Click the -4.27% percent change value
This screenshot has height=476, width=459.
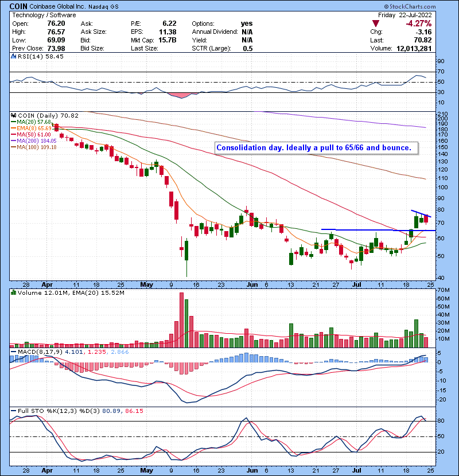[419, 24]
